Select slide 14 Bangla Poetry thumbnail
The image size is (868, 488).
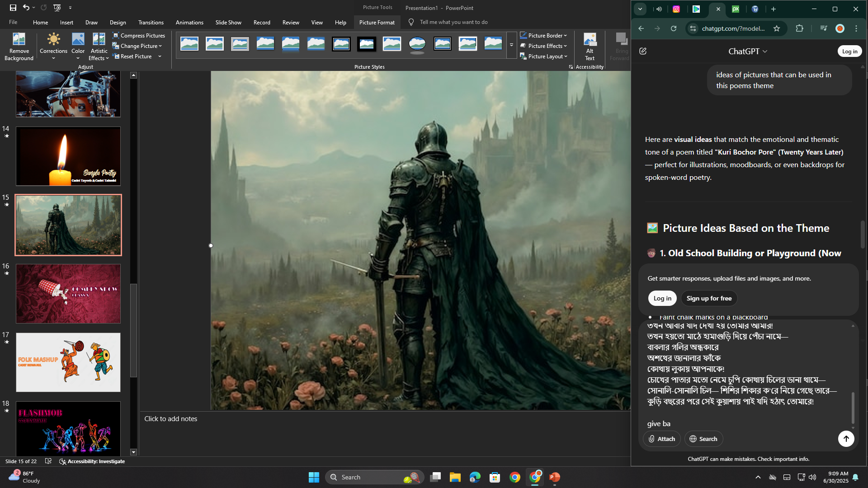pyautogui.click(x=68, y=156)
